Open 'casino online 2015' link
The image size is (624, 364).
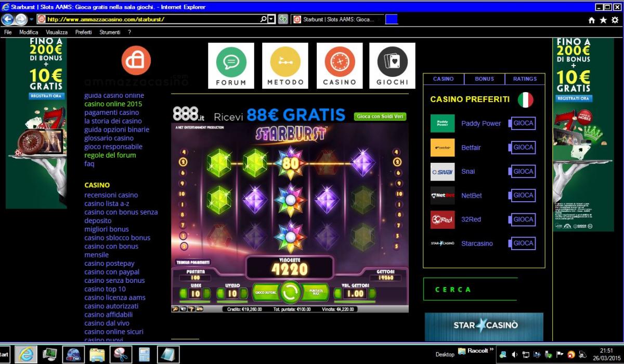113,104
